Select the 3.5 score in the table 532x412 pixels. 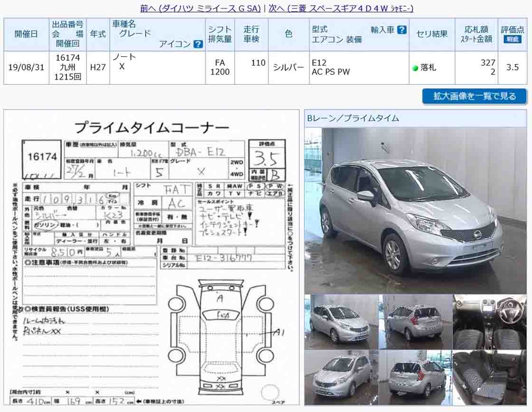pyautogui.click(x=513, y=67)
